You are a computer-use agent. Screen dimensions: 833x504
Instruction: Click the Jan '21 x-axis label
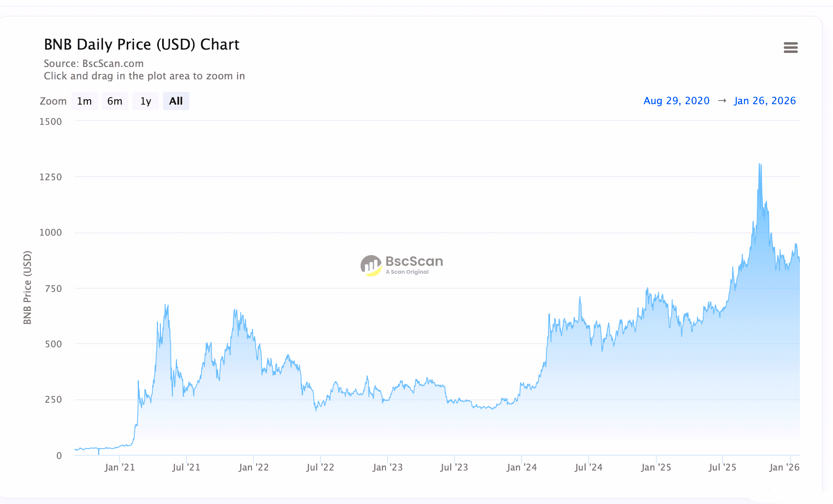pyautogui.click(x=120, y=468)
